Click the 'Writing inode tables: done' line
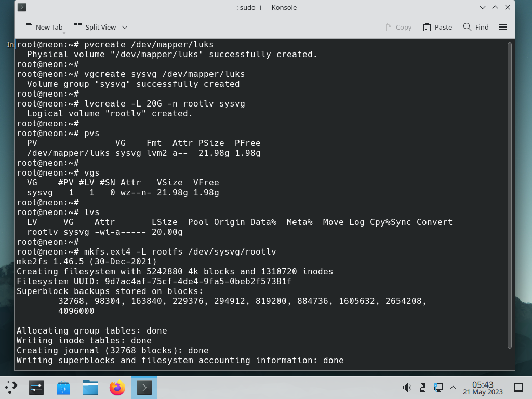Image resolution: width=532 pixels, height=399 pixels. click(84, 341)
